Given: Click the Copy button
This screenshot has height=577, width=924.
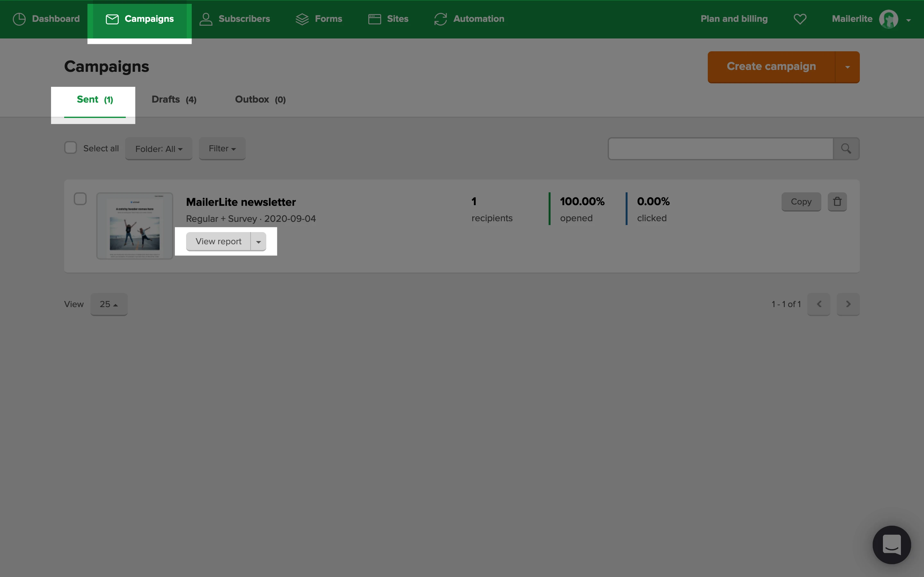Looking at the screenshot, I should pos(801,202).
